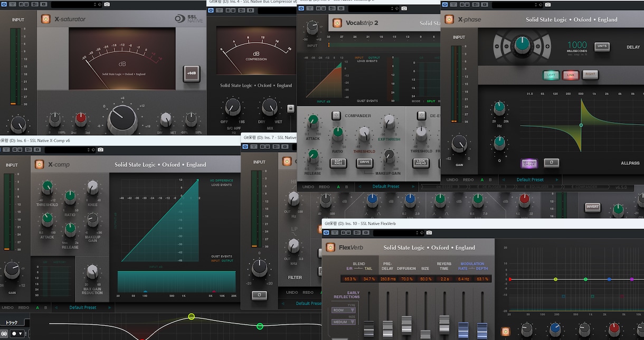
Task: Toggle the Compander section power button
Action: click(x=336, y=115)
